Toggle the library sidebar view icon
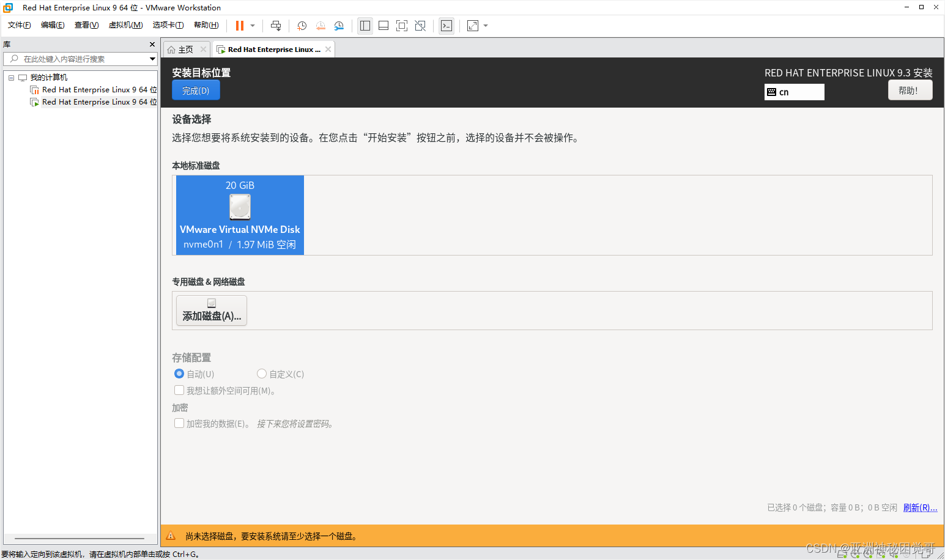Image resolution: width=945 pixels, height=560 pixels. 365,26
